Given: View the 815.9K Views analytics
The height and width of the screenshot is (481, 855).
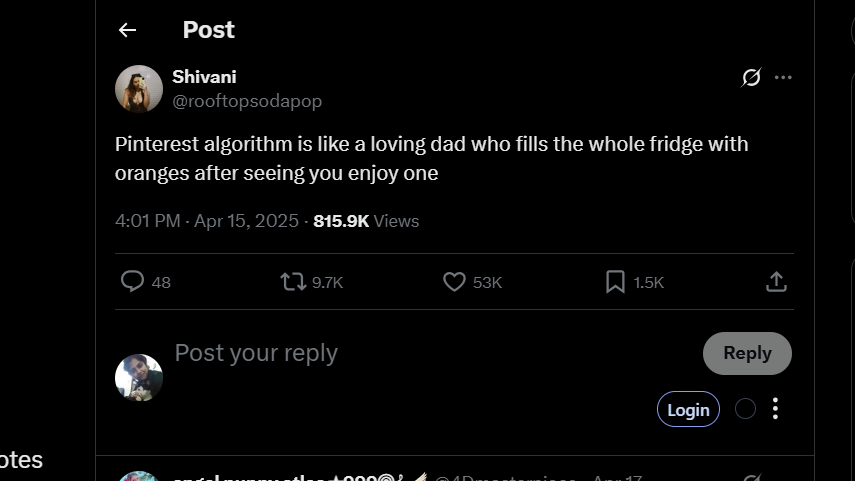Looking at the screenshot, I should [x=366, y=221].
